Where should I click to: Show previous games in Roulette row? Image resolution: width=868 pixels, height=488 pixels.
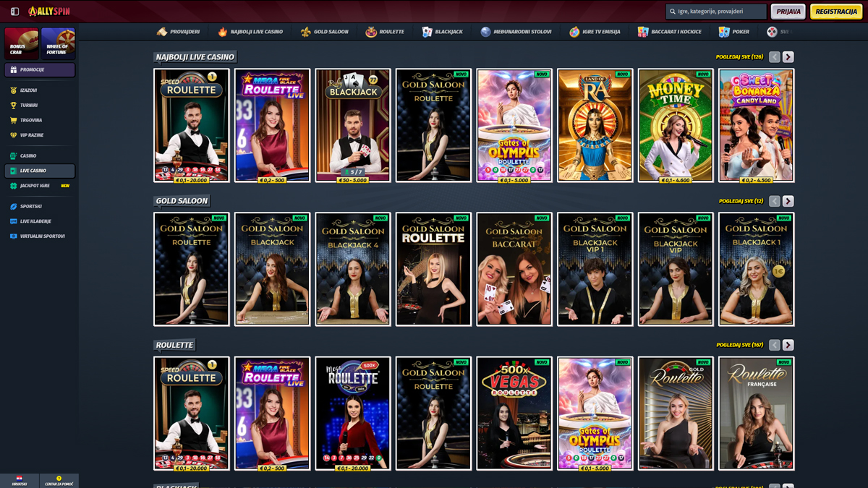click(x=775, y=345)
